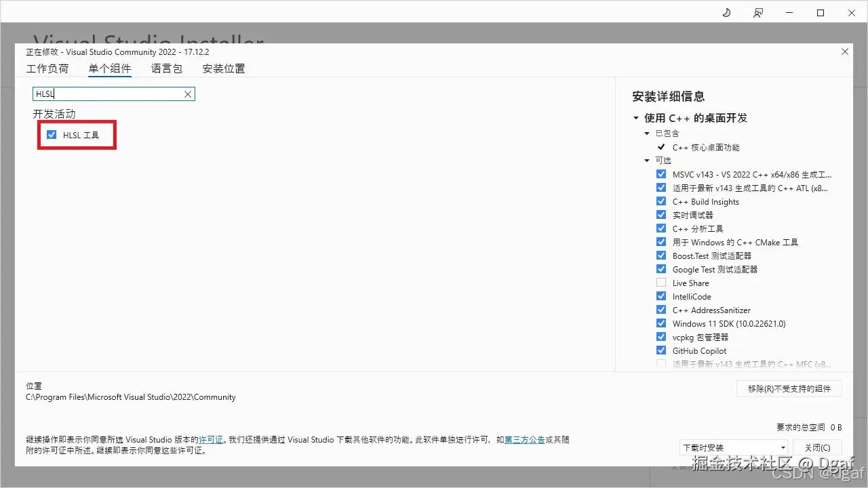868x488 pixels.
Task: Collapse the 已包含 section
Action: pos(647,134)
